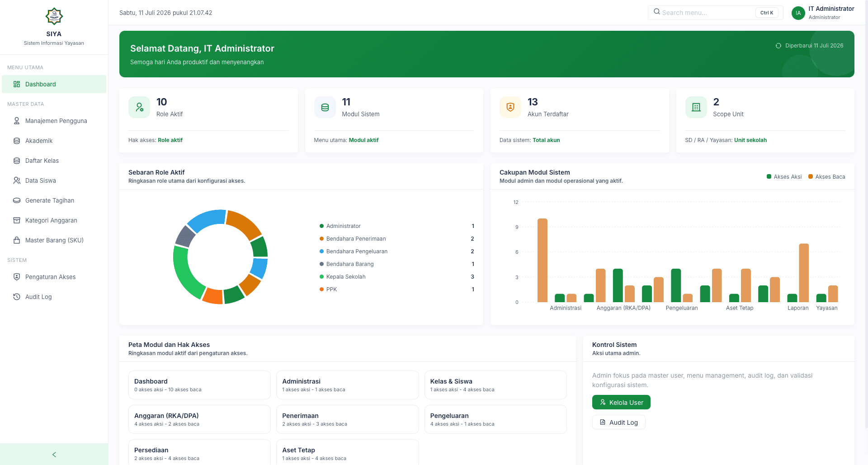Viewport: 868px width, 465px height.
Task: Click the Diperbarui 11 Juli 2026 text
Action: (814, 46)
